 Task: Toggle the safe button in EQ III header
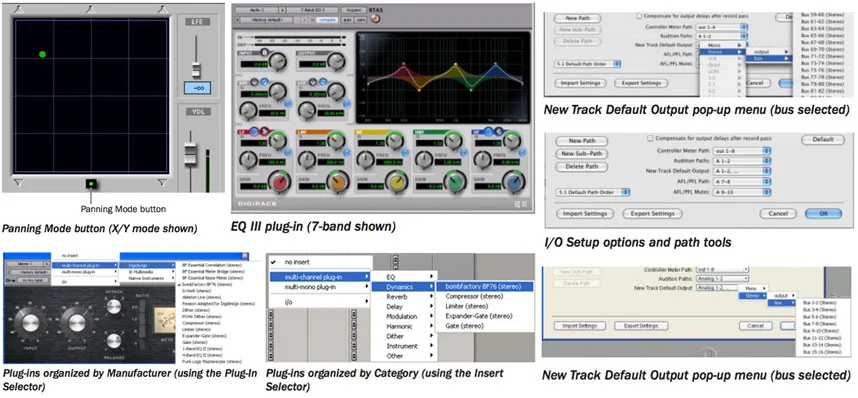pyautogui.click(x=361, y=19)
